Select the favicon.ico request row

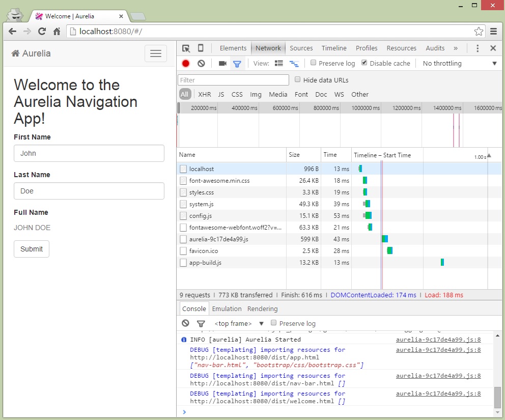pos(339,251)
